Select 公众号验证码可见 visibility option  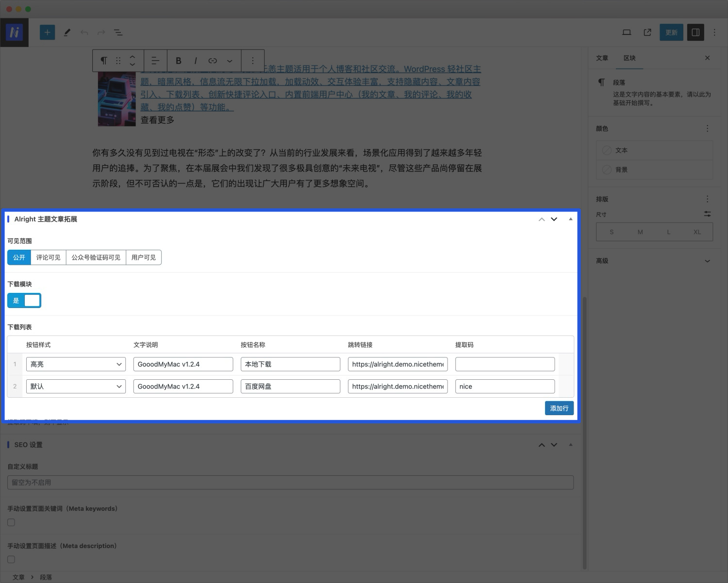click(x=96, y=258)
